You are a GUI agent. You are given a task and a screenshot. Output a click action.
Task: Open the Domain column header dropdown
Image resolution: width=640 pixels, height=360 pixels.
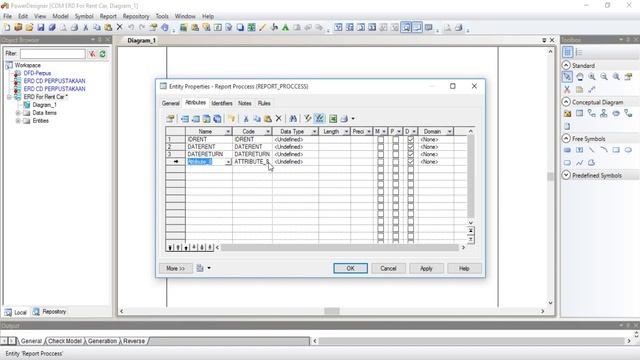449,131
